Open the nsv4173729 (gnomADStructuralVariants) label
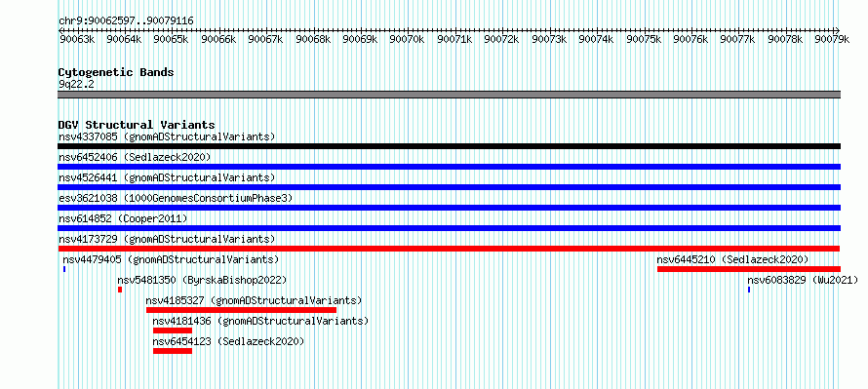Screen dimensions: 868x389 [x=167, y=239]
